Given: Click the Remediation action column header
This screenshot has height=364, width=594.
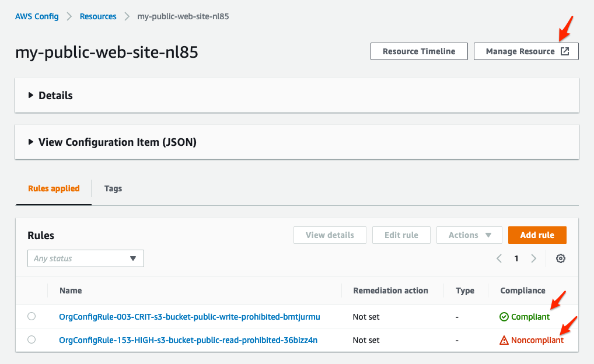Looking at the screenshot, I should pyautogui.click(x=390, y=290).
